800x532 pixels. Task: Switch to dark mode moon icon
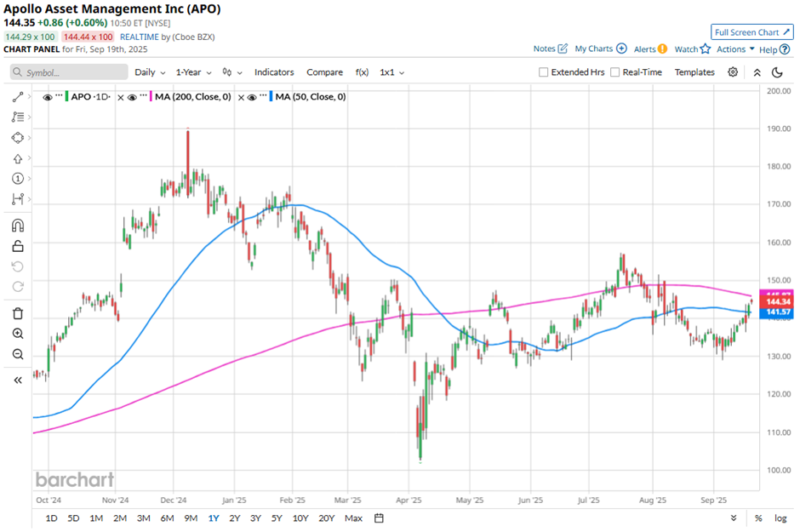[777, 72]
